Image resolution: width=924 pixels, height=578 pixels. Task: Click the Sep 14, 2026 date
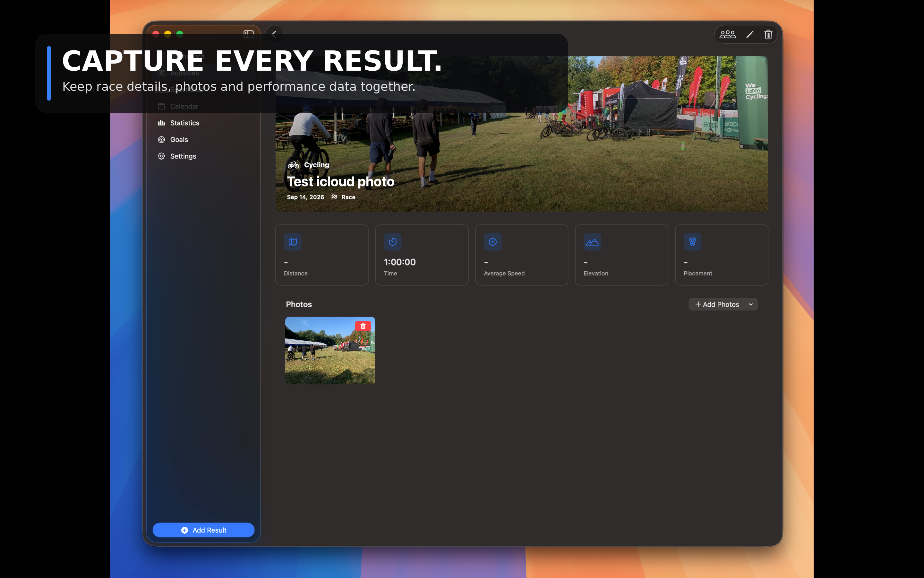[305, 197]
